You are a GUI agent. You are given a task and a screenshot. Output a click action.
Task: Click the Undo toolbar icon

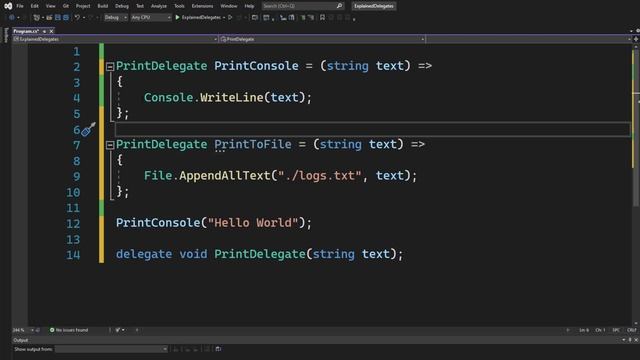[x=77, y=18]
